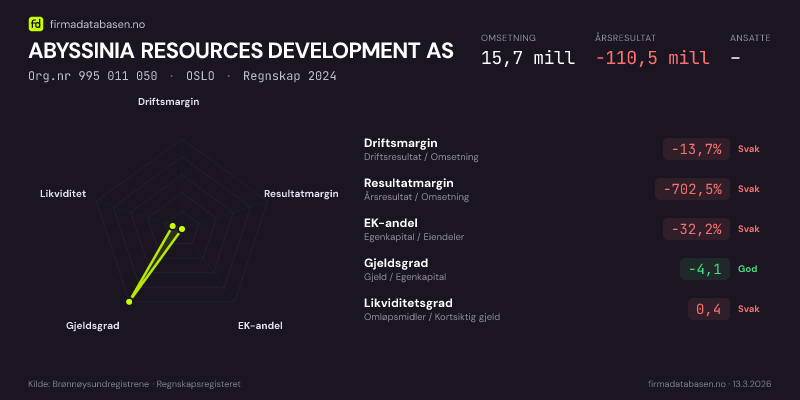This screenshot has height=400, width=800.
Task: Click the firmadatabasen.no logo icon
Action: coord(36,22)
